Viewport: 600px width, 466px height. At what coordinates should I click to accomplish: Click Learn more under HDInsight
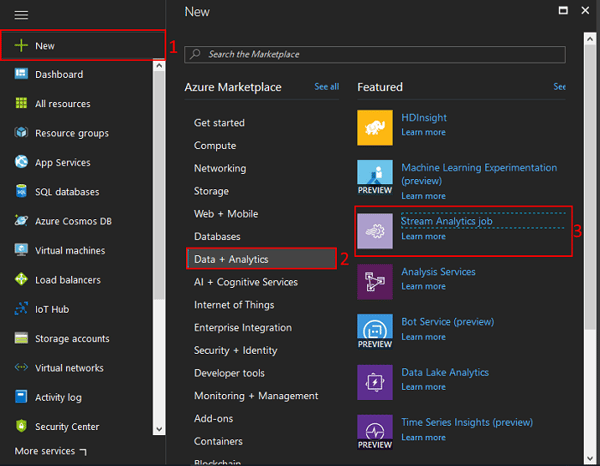tap(423, 132)
